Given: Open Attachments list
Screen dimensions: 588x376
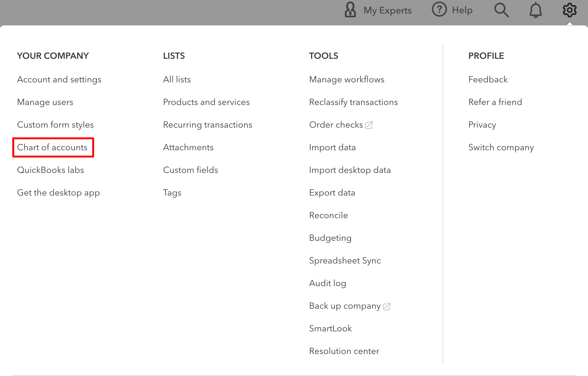Looking at the screenshot, I should (188, 147).
